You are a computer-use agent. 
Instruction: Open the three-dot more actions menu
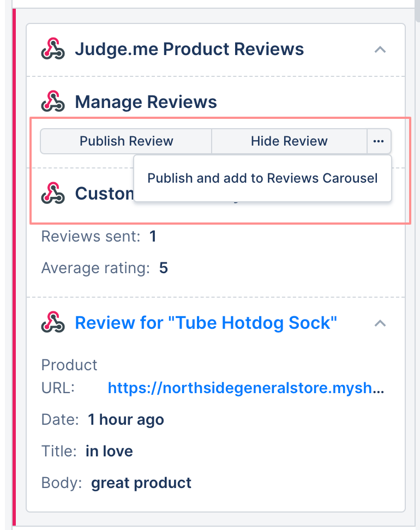(379, 141)
